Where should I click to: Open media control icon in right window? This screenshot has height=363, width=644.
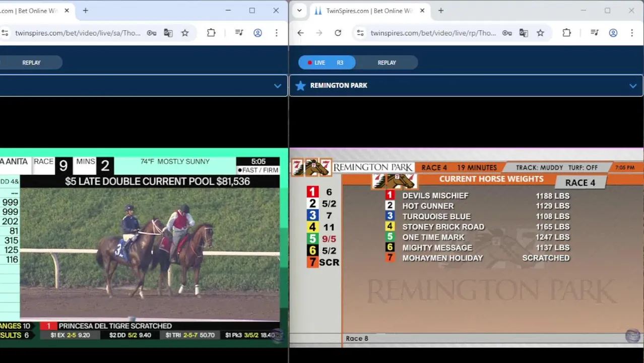tap(595, 33)
